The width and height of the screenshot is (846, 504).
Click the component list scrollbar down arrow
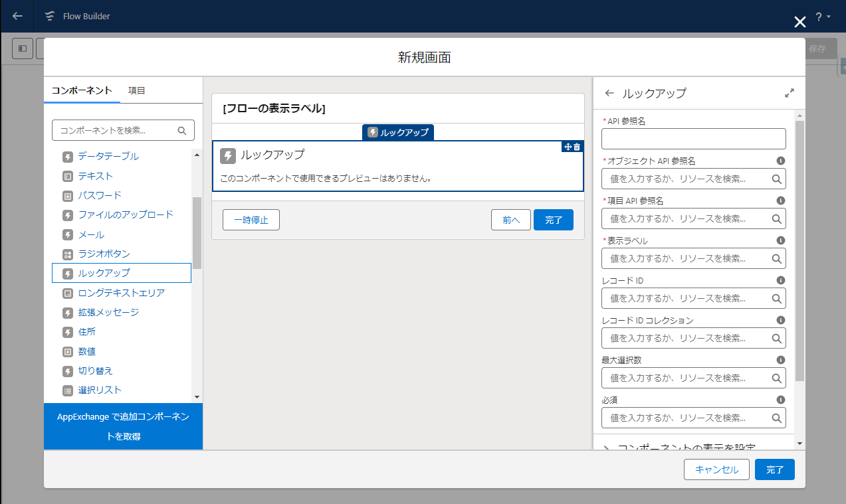pos(197,397)
